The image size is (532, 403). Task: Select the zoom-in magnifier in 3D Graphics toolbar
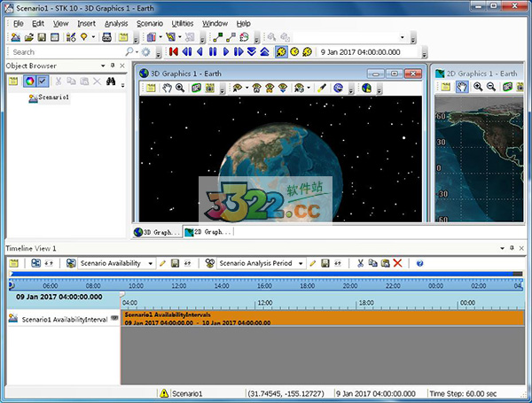(x=180, y=88)
